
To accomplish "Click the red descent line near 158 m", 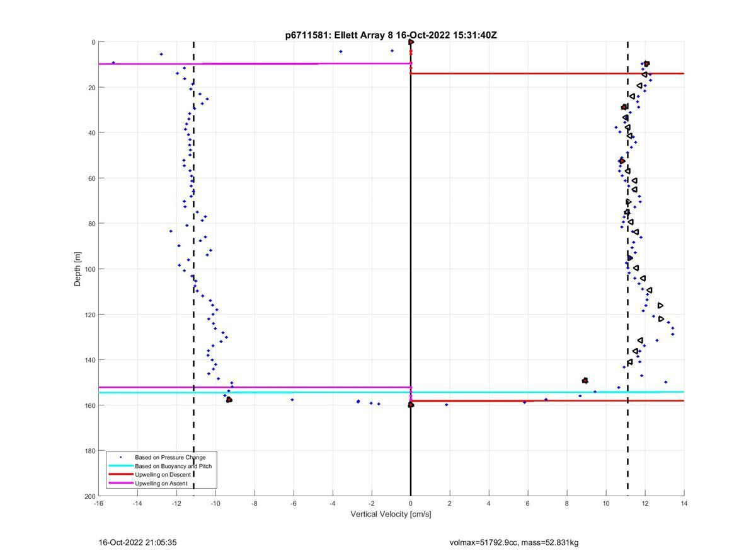I will click(547, 400).
